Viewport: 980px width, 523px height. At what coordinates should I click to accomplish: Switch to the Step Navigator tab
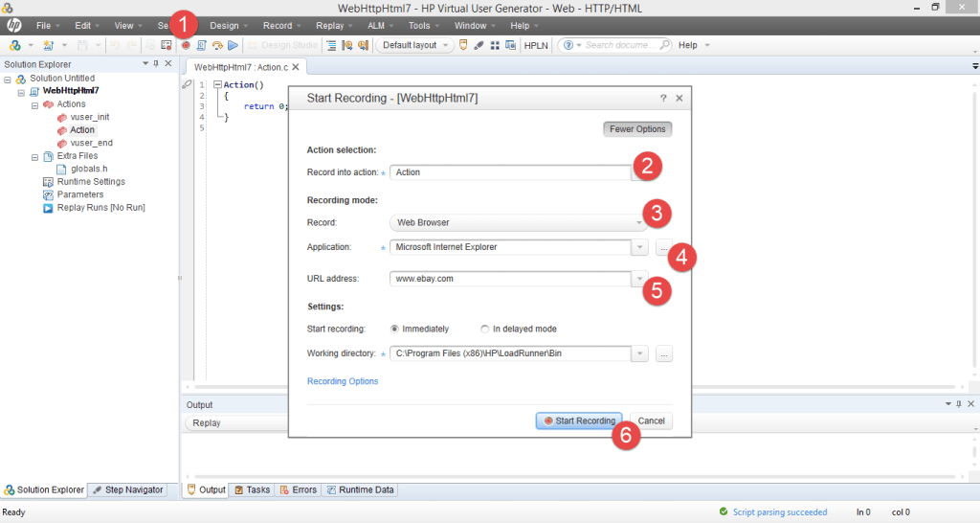128,489
